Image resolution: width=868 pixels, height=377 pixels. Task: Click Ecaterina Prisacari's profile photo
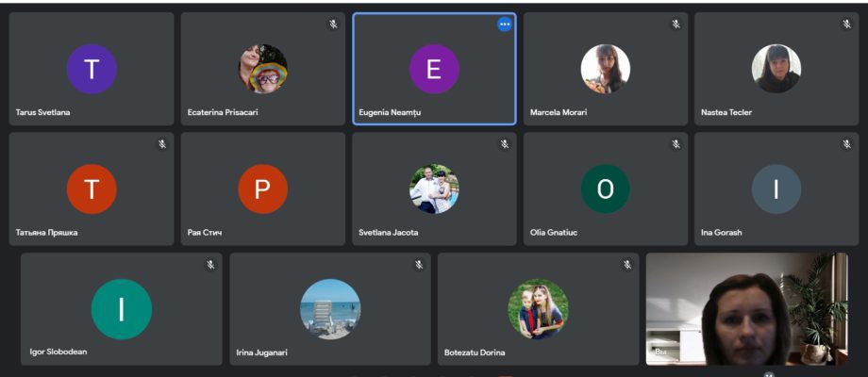tap(263, 69)
